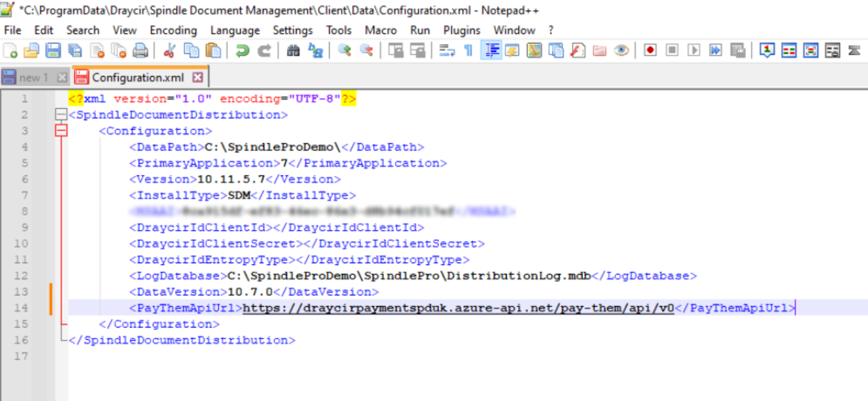Open the Search menu
This screenshot has width=868, height=401.
coord(83,30)
